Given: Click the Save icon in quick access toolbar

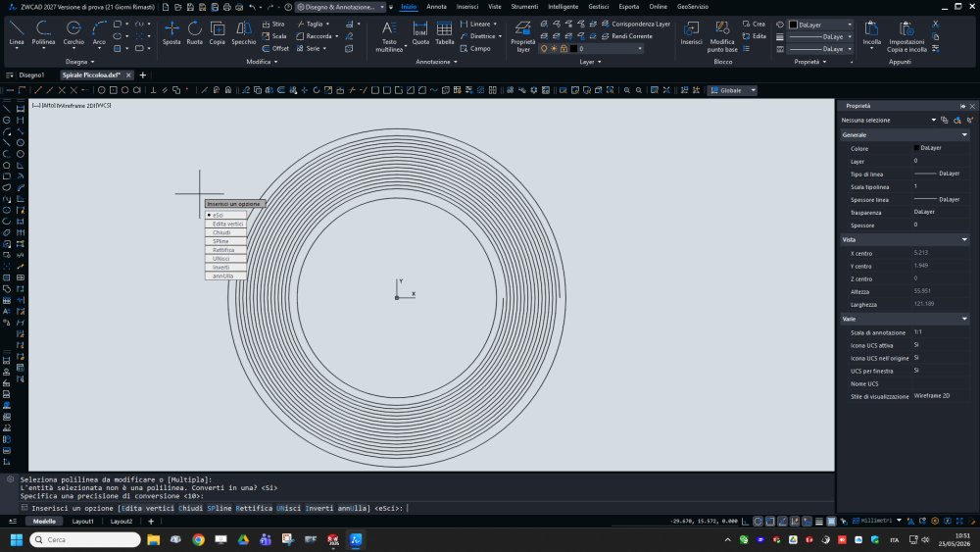Looking at the screenshot, I should click(190, 7).
